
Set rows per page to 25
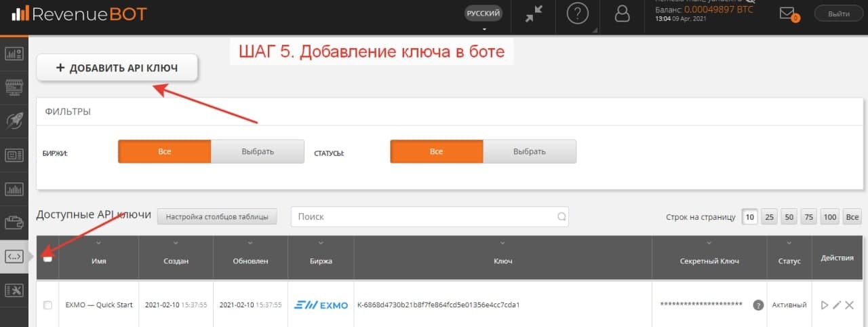coord(770,217)
